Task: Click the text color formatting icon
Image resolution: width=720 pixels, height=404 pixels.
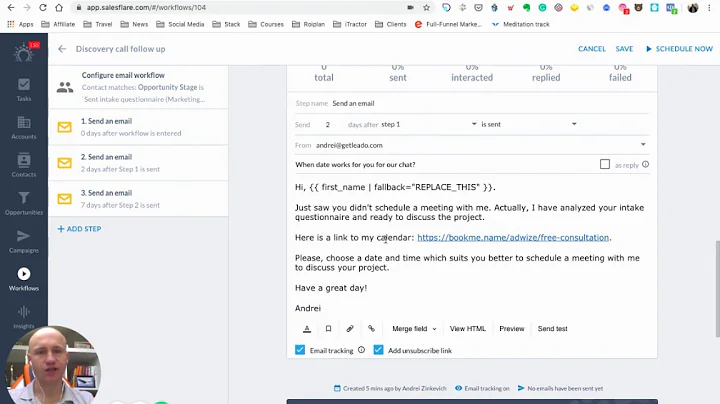Action: (307, 329)
